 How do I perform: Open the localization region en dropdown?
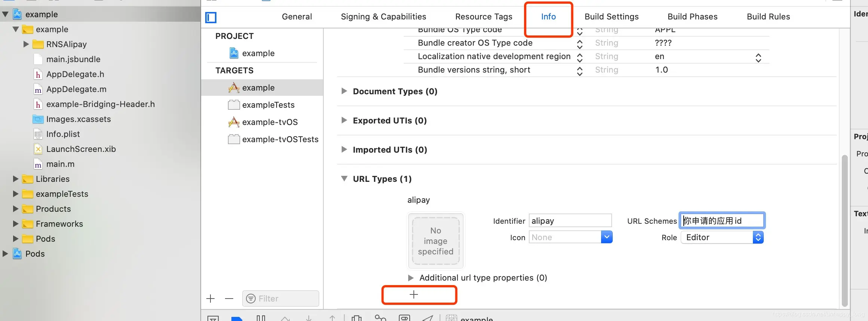(x=758, y=58)
